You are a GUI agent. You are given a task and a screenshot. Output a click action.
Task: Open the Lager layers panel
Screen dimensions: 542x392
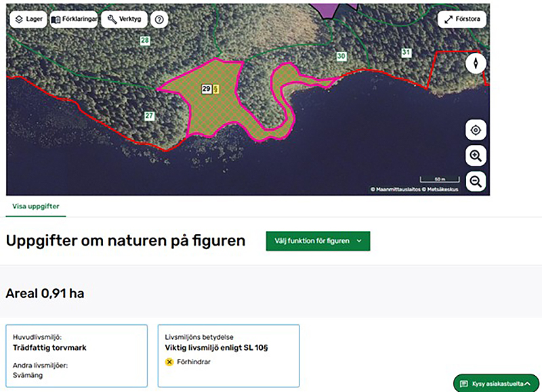click(28, 19)
